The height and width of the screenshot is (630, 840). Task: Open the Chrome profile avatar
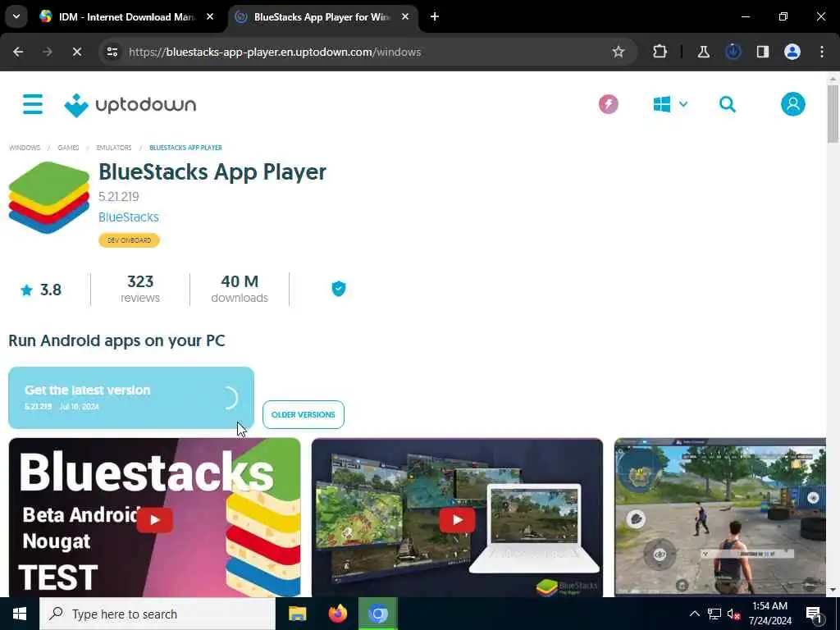point(792,52)
